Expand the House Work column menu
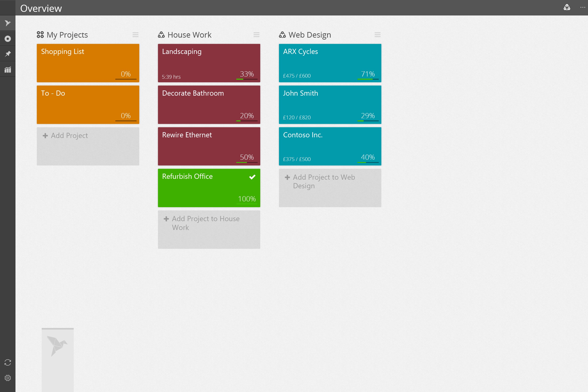588x392 pixels. coord(256,35)
